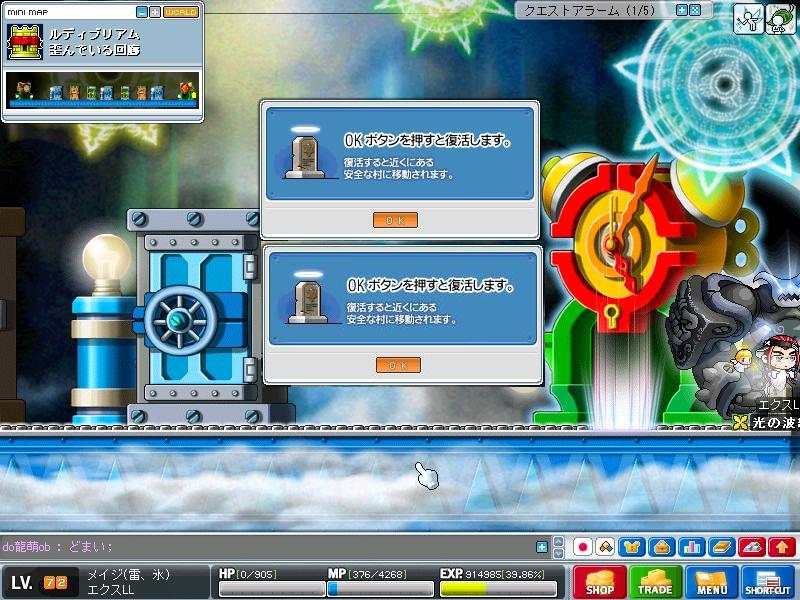
Task: Minimize the mini map panel
Action: (x=142, y=12)
